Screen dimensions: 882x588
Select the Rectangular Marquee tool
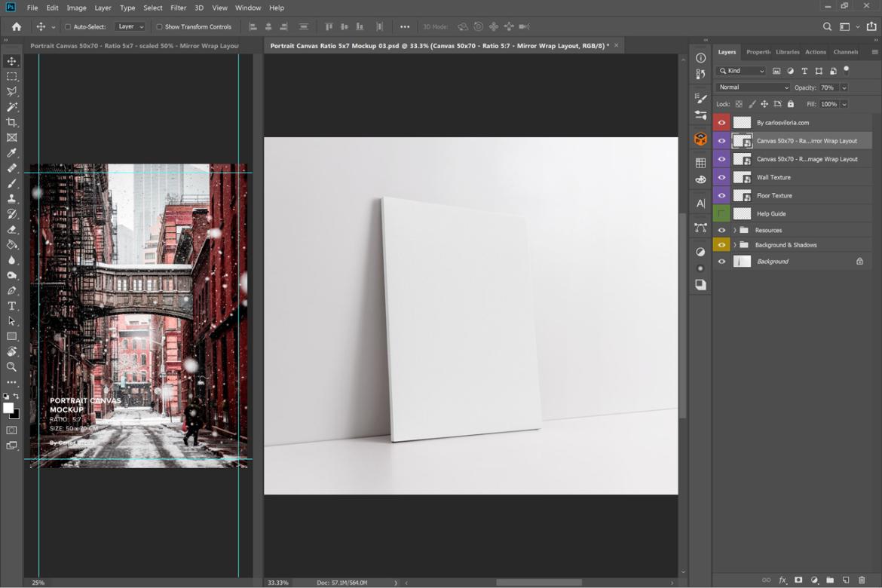11,77
